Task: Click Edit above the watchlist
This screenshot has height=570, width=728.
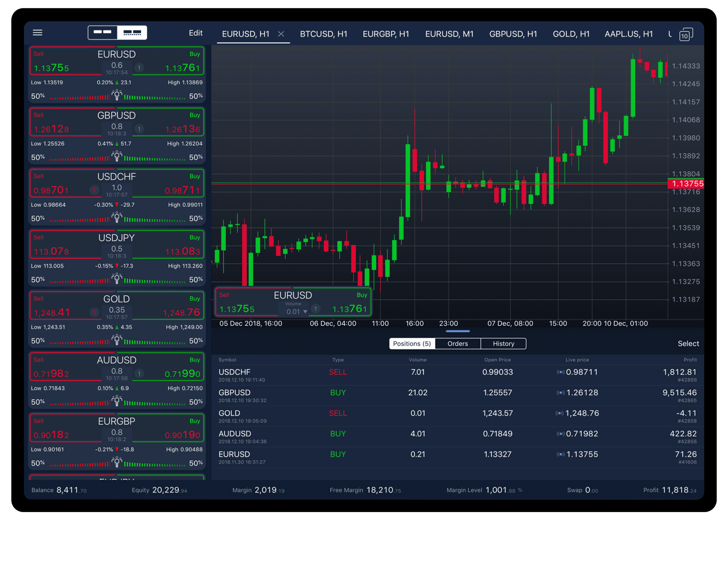Action: coord(196,33)
